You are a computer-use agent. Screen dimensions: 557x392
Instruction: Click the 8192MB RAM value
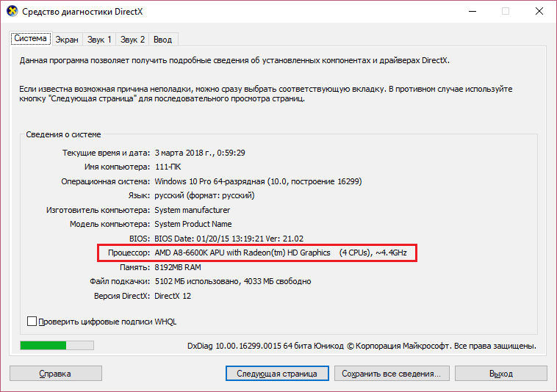[x=178, y=267]
